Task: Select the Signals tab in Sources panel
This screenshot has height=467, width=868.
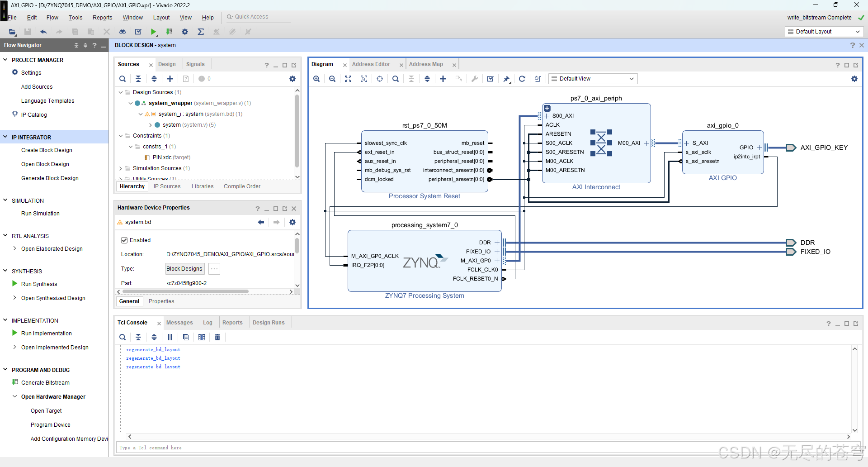Action: tap(195, 64)
